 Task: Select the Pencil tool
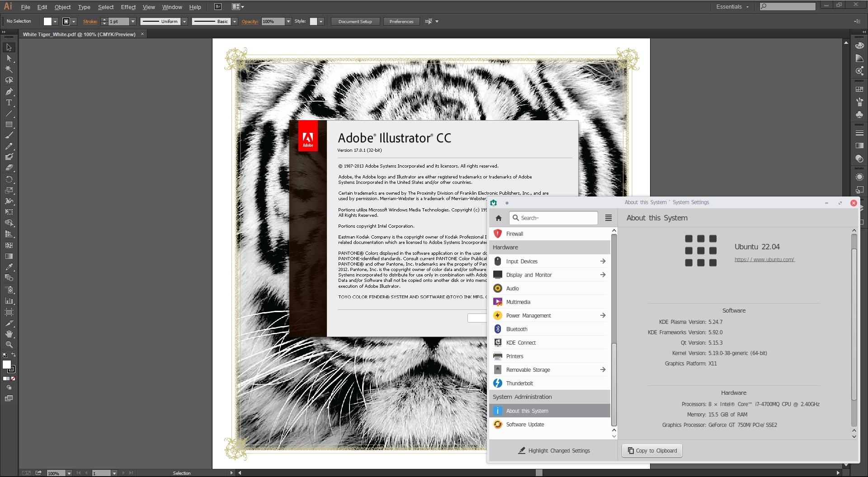pyautogui.click(x=9, y=146)
